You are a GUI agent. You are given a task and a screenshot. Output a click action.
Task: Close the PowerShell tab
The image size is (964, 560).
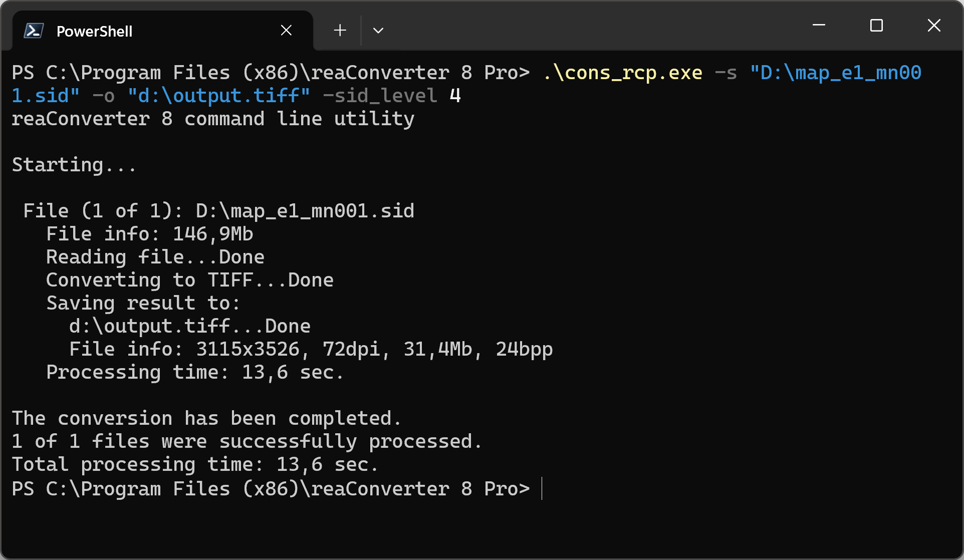coord(286,31)
